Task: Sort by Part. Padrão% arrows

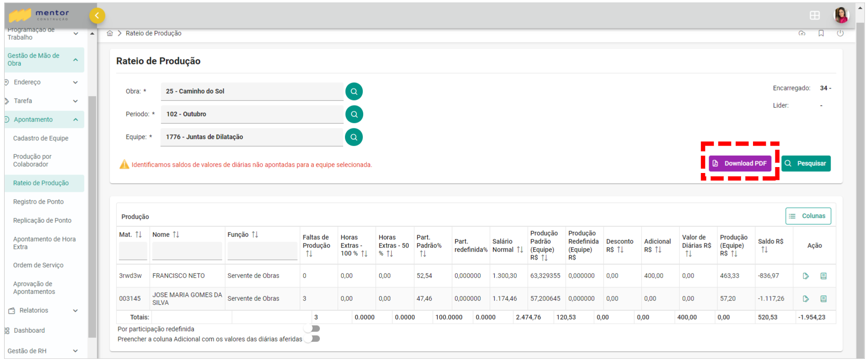Action: coord(423,254)
